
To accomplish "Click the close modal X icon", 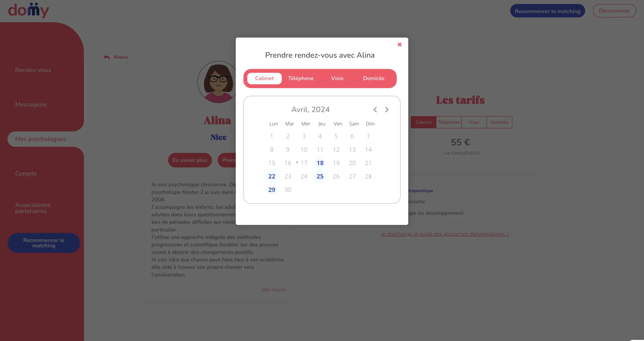I will coord(399,44).
